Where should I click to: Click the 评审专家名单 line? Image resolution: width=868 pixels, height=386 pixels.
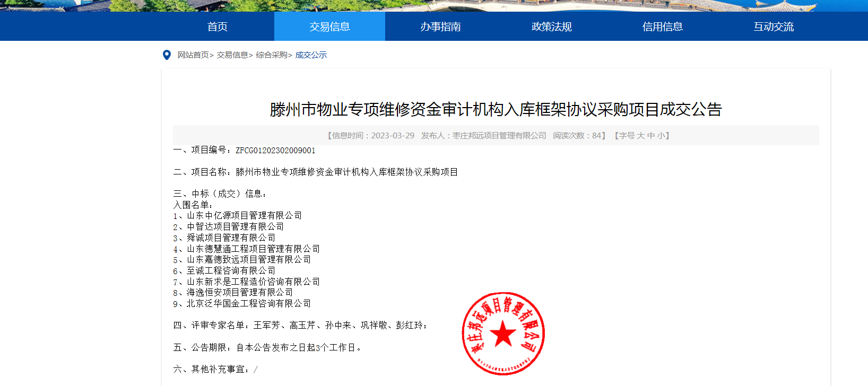click(300, 326)
